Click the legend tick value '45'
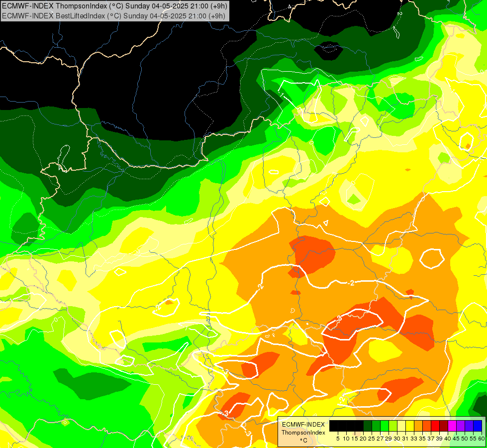487x448 pixels. click(457, 439)
